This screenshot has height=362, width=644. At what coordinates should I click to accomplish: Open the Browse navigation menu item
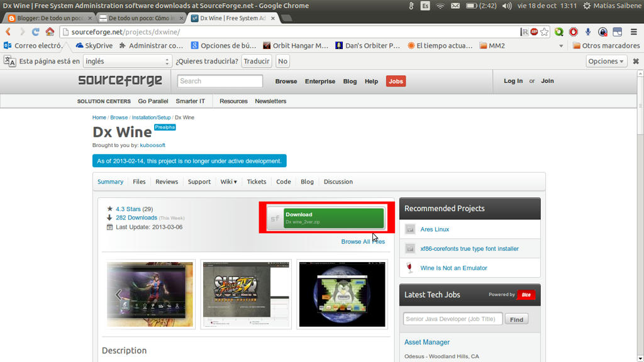click(x=286, y=81)
